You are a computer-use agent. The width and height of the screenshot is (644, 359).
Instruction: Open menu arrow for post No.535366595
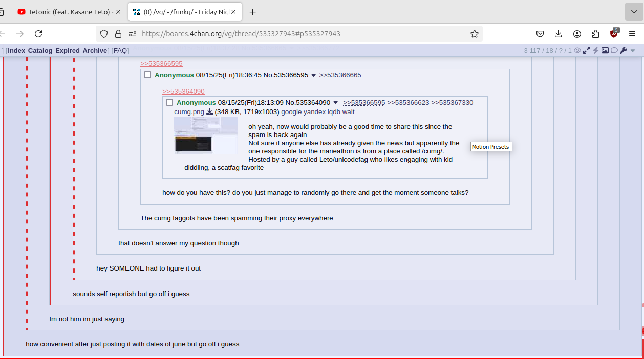click(314, 75)
